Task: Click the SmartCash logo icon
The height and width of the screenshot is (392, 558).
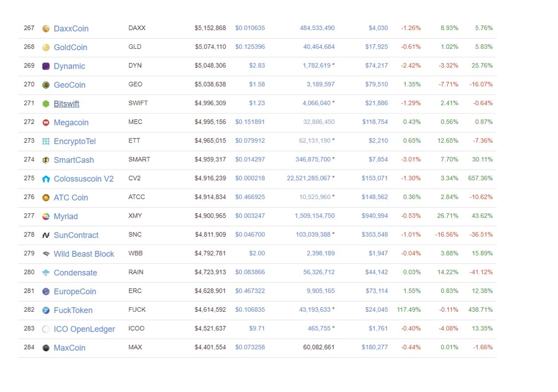Action: pyautogui.click(x=46, y=160)
